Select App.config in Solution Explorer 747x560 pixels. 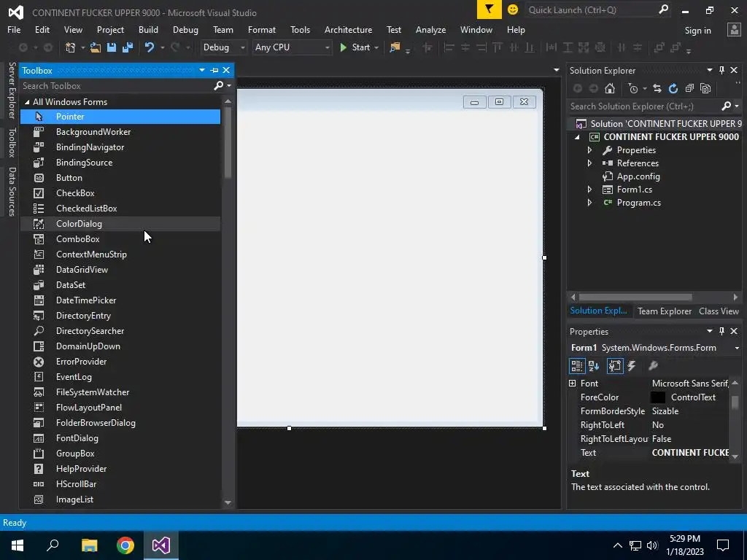pos(638,176)
